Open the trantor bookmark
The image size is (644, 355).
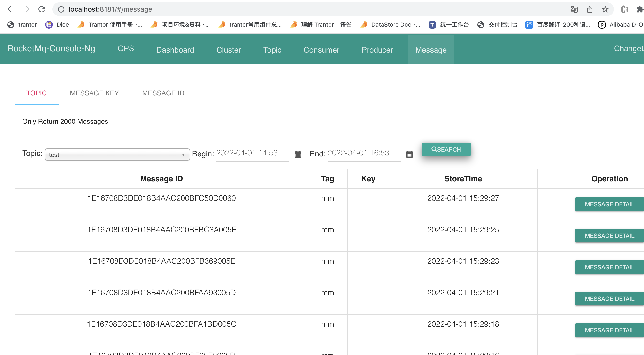22,24
